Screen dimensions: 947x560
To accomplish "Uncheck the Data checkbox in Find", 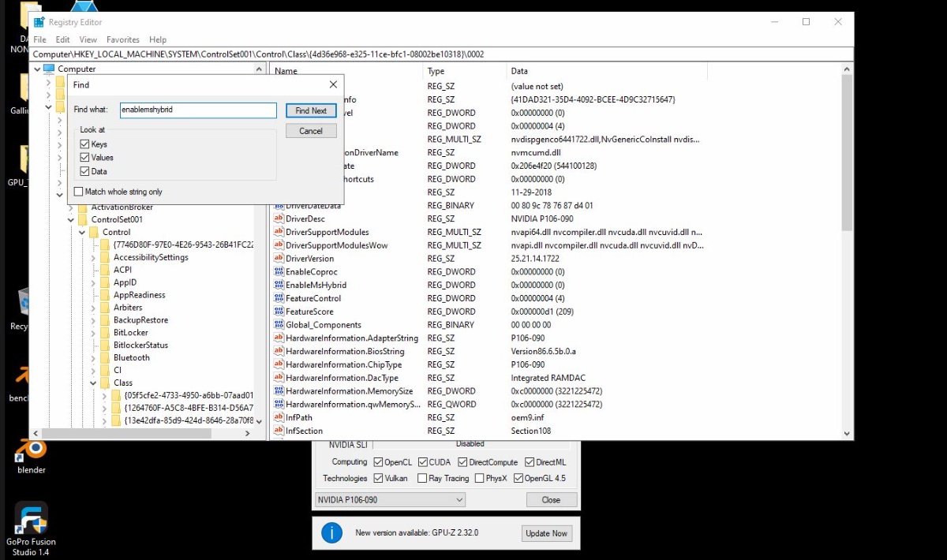I will click(x=84, y=171).
